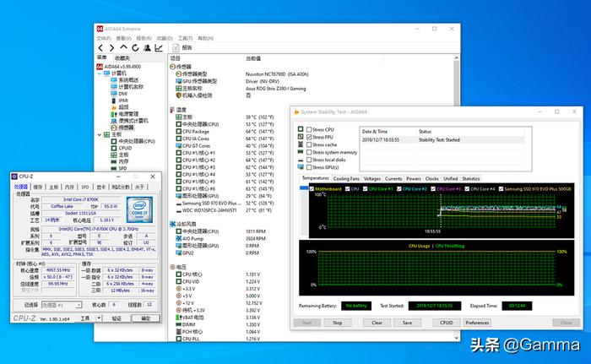
Task: Click the Up arrow toolbar icon
Action: point(123,47)
